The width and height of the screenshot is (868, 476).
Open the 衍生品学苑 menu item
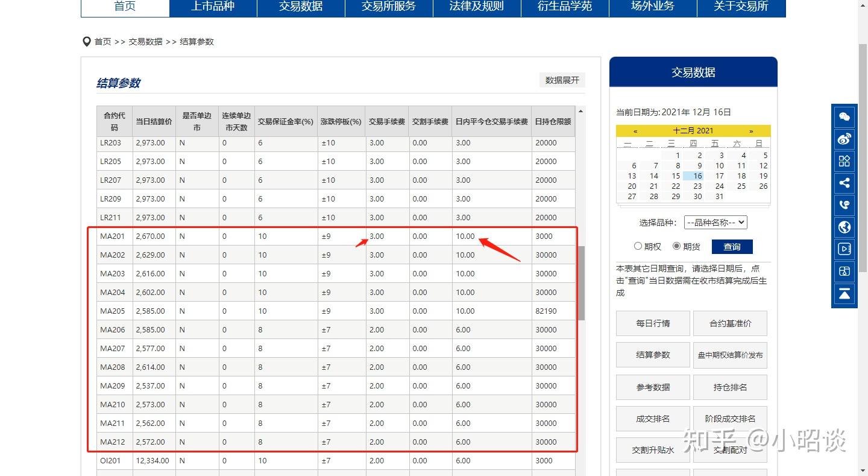[x=565, y=7]
